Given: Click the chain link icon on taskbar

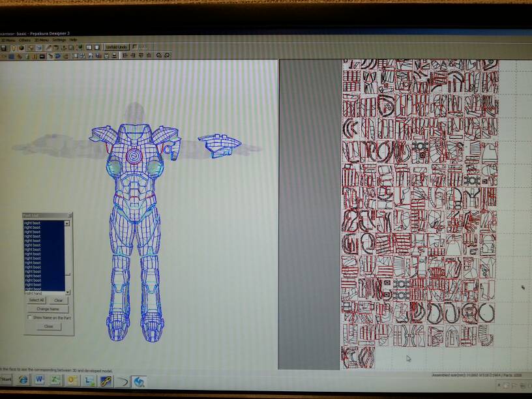Looking at the screenshot, I should point(106,381).
